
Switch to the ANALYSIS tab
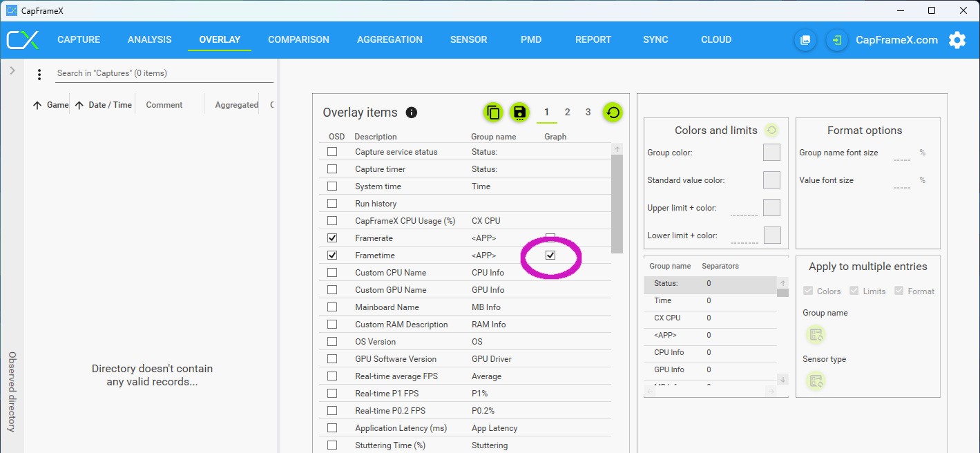[149, 40]
